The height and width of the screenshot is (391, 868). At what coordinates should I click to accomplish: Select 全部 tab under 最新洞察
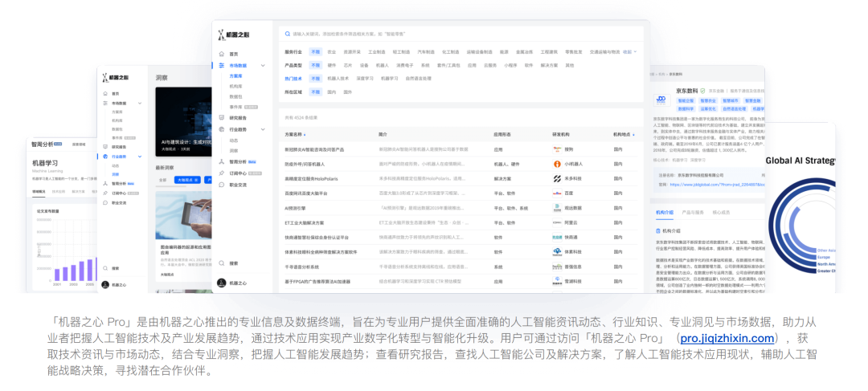[162, 180]
